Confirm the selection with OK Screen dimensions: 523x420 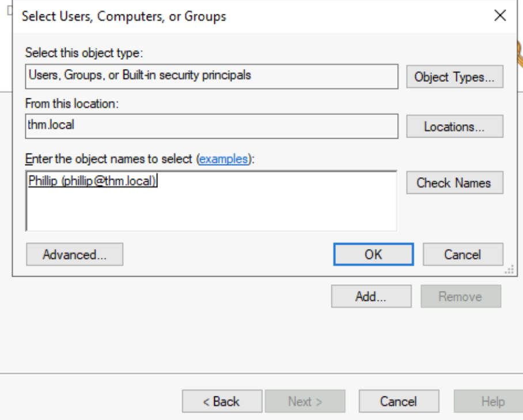click(373, 254)
